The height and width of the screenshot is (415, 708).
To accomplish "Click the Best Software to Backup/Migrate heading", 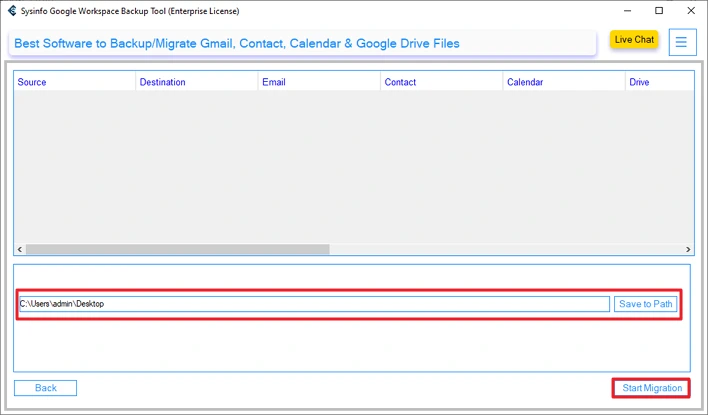I will point(237,43).
